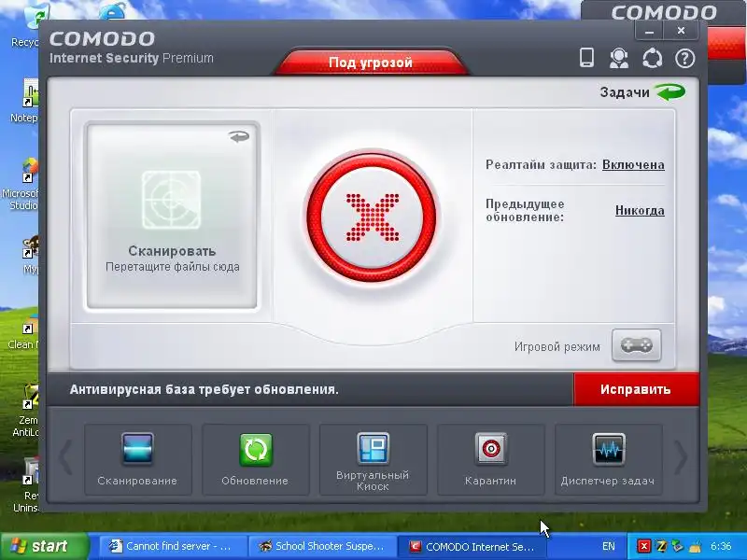Select the Internet Explorer desktop icon
Image resolution: width=747 pixels, height=560 pixels.
(x=112, y=11)
